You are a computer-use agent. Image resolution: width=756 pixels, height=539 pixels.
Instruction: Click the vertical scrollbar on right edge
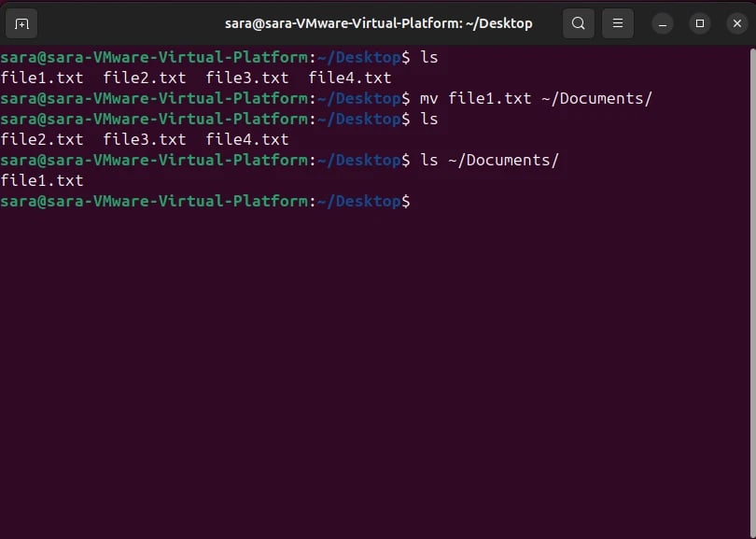point(752,293)
